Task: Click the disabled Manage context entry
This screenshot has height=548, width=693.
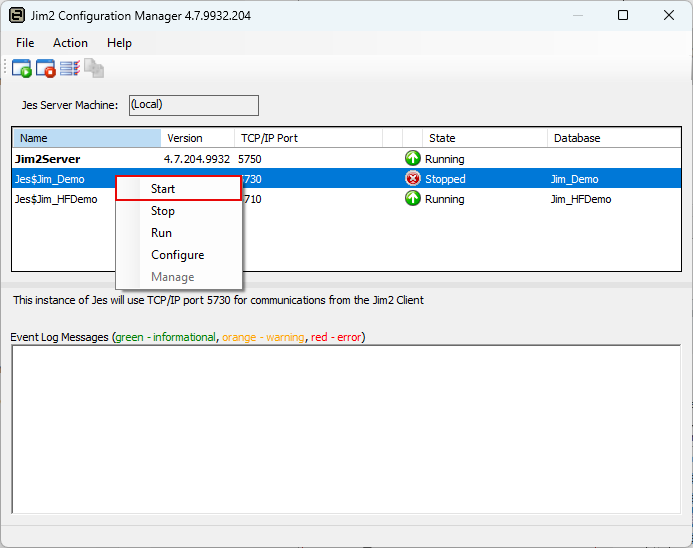Action: pyautogui.click(x=179, y=277)
